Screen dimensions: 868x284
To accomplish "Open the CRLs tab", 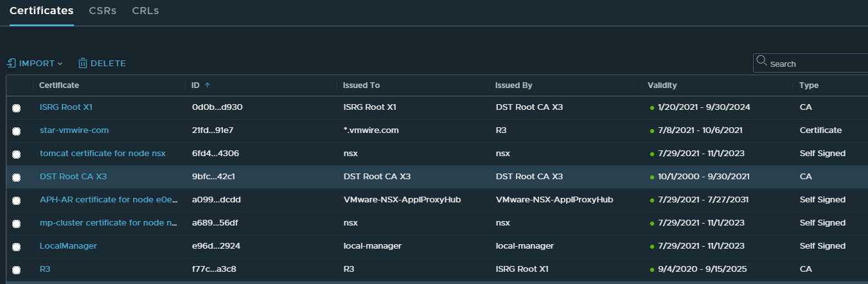I will pyautogui.click(x=145, y=11).
